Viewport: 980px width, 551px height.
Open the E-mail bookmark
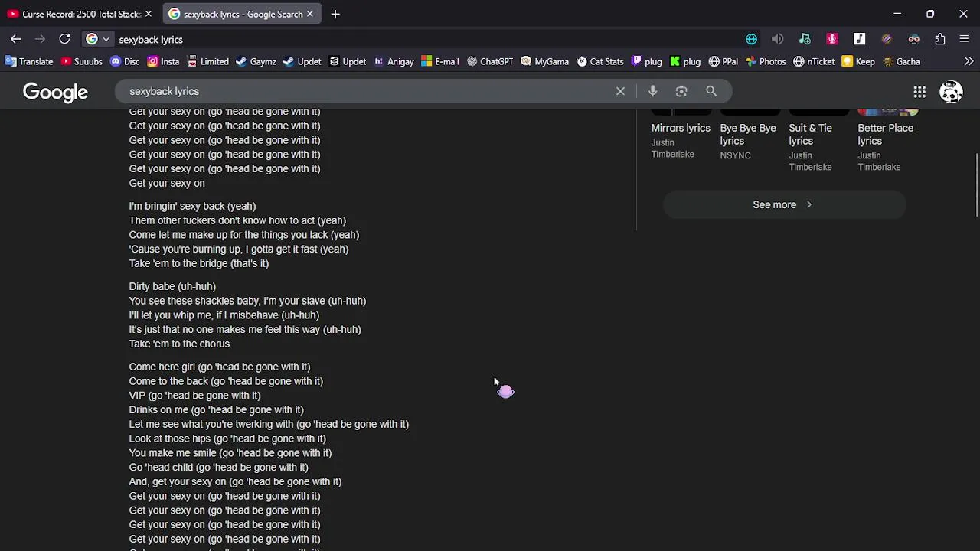pos(439,61)
